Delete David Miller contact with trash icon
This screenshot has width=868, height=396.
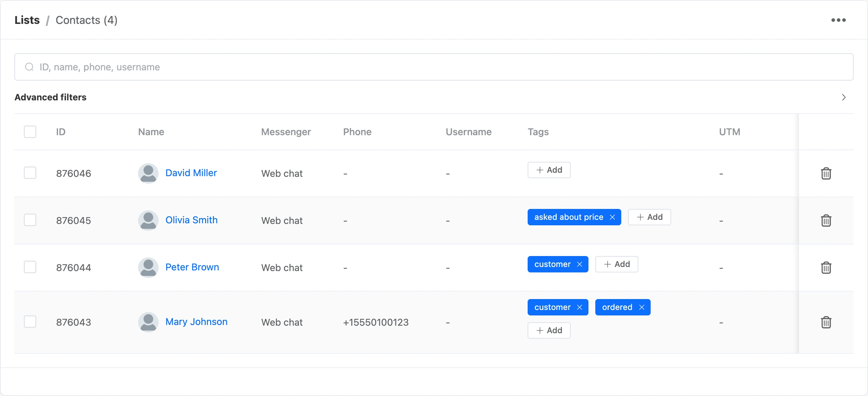pyautogui.click(x=826, y=173)
